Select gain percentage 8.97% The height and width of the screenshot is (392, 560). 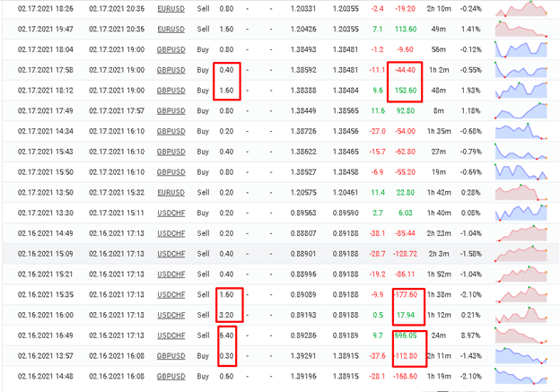pyautogui.click(x=471, y=335)
